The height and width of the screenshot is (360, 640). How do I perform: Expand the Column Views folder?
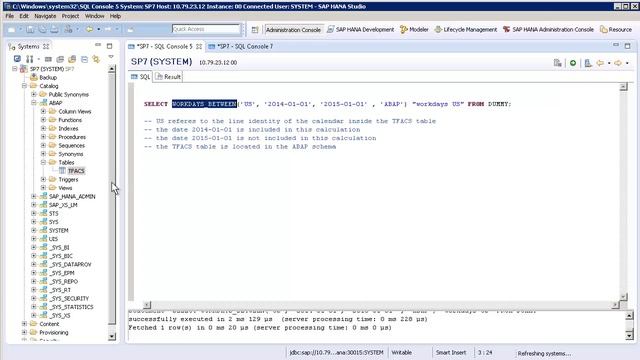(x=43, y=111)
